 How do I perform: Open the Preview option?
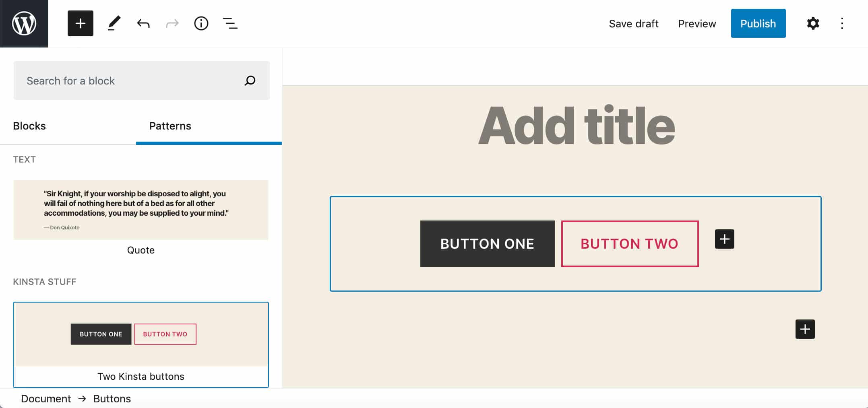[x=696, y=23]
